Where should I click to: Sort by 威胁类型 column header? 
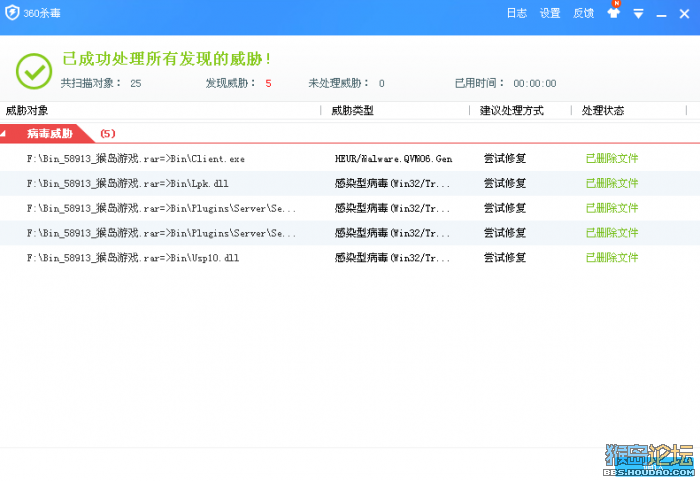click(x=352, y=110)
